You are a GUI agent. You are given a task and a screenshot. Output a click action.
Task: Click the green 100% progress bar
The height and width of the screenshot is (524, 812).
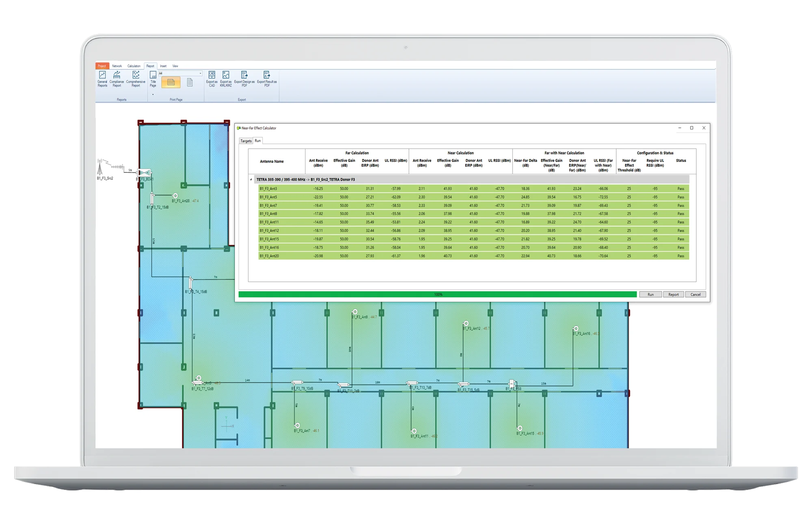click(438, 294)
